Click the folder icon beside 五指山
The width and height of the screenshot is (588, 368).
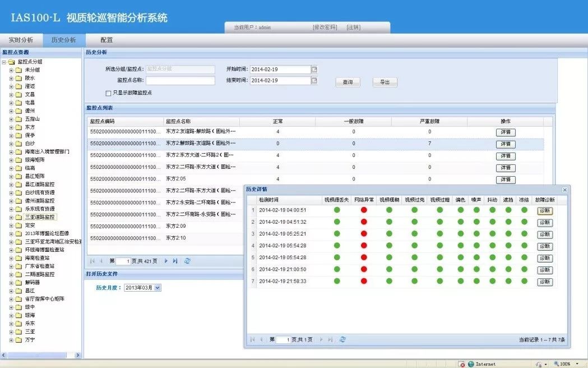coord(18,119)
